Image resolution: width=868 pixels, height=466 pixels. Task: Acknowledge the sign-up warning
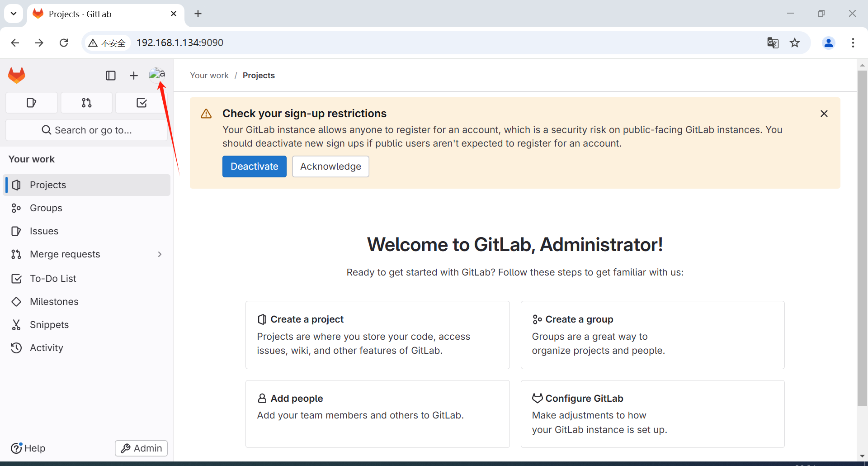click(330, 166)
